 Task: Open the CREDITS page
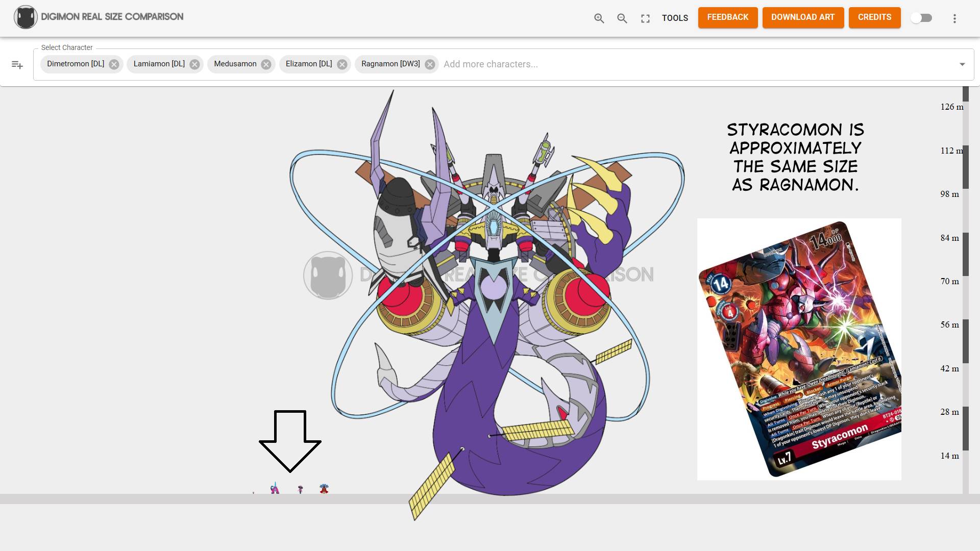874,17
